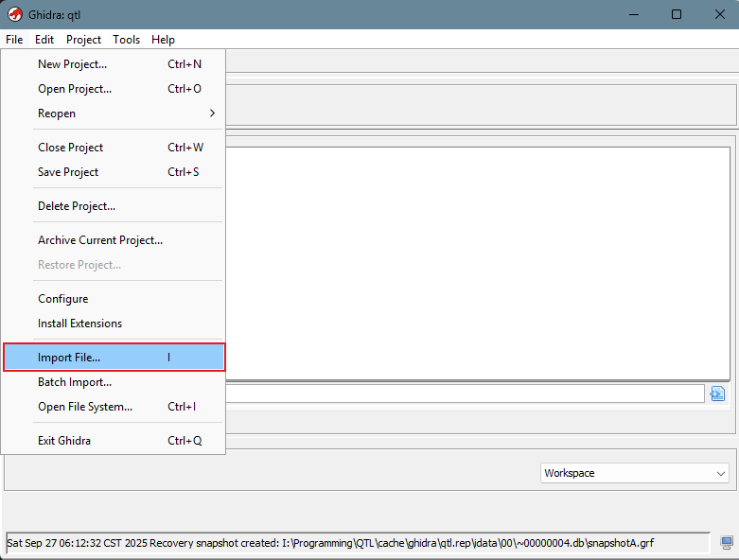
Task: Expand the Reopen submenu arrow
Action: 212,114
